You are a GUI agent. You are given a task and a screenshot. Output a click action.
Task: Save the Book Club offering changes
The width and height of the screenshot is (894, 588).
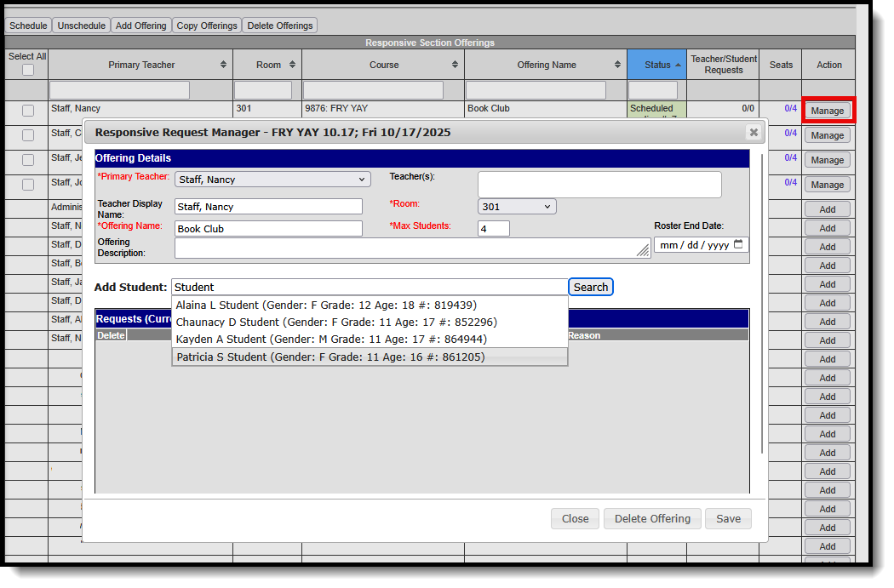pos(728,518)
